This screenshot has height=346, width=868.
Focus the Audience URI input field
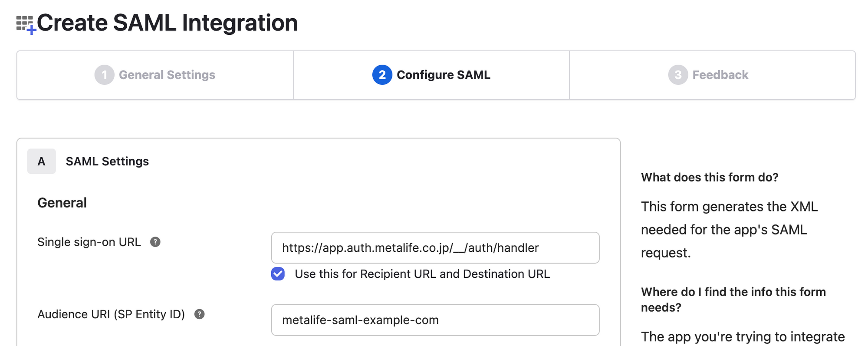tap(435, 320)
